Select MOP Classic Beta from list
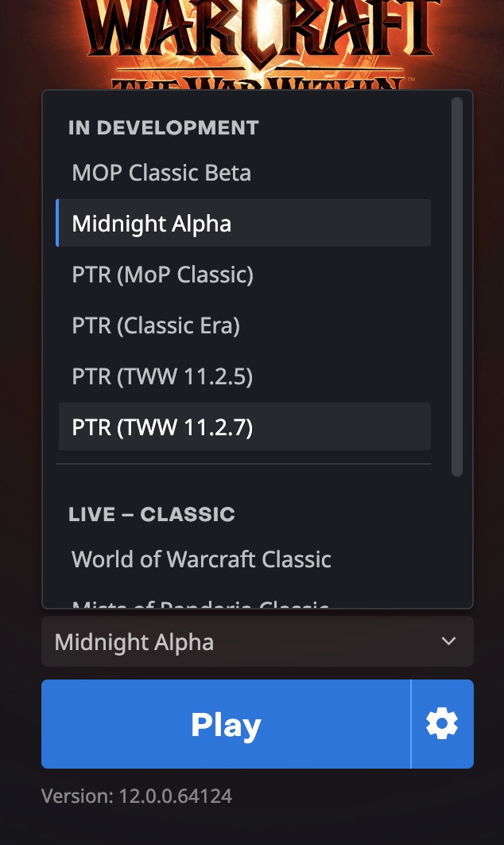 (x=161, y=173)
